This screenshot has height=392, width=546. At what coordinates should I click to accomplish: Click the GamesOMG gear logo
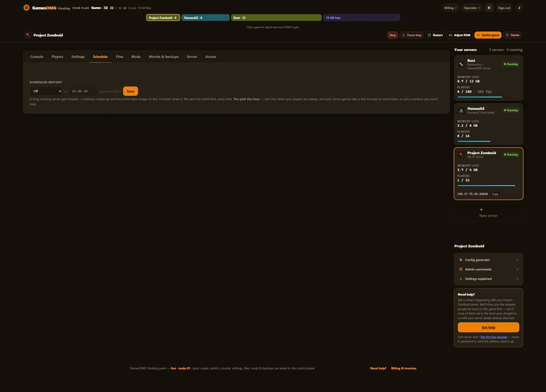coord(27,8)
